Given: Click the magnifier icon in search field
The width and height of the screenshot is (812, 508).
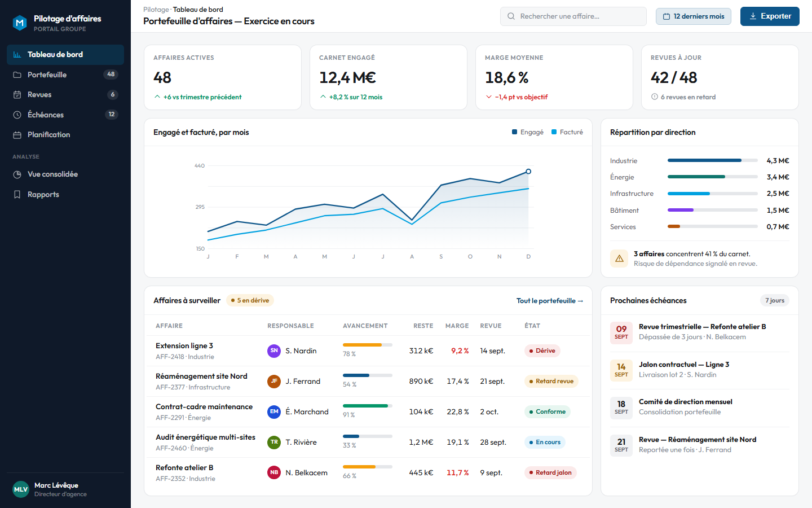Looking at the screenshot, I should pos(511,16).
